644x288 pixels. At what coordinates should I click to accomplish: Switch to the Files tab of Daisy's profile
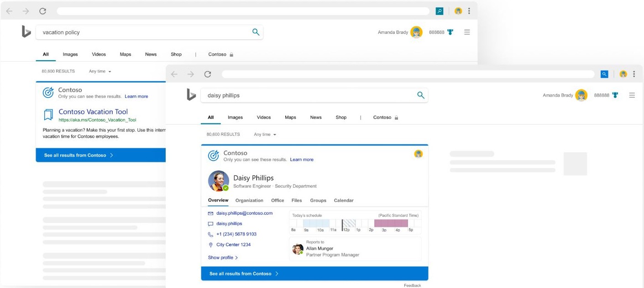pyautogui.click(x=297, y=201)
